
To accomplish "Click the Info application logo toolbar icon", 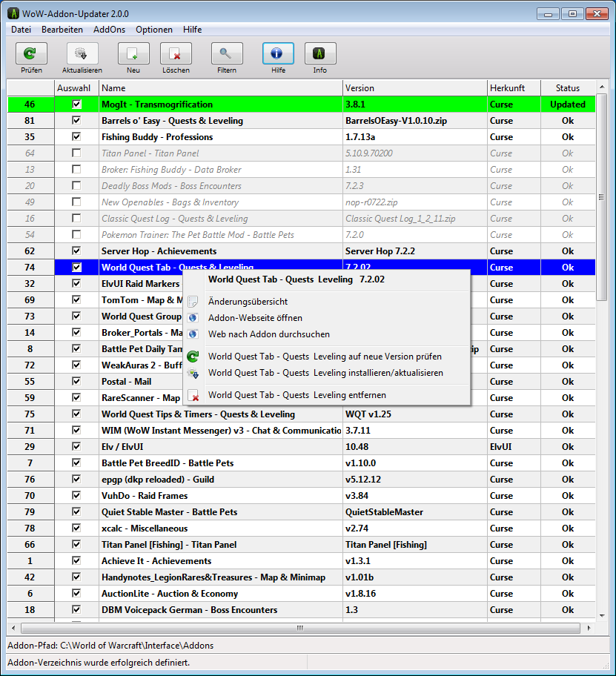I will click(x=319, y=53).
